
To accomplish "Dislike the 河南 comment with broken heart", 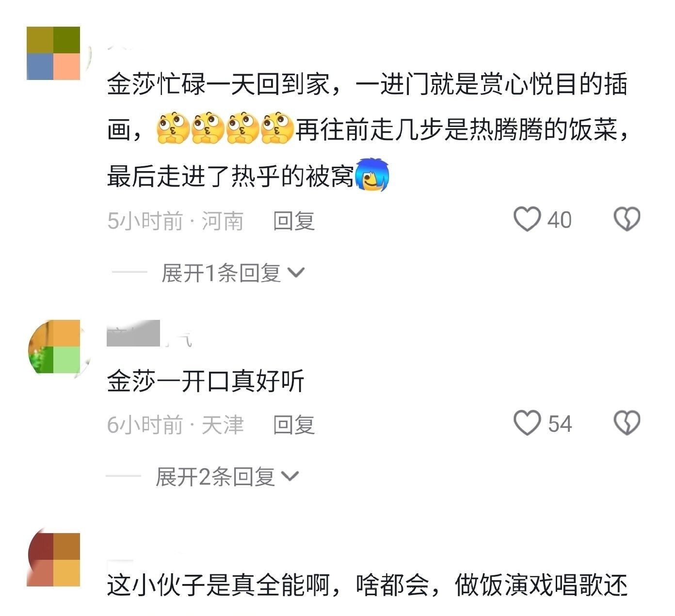I will coord(627,220).
